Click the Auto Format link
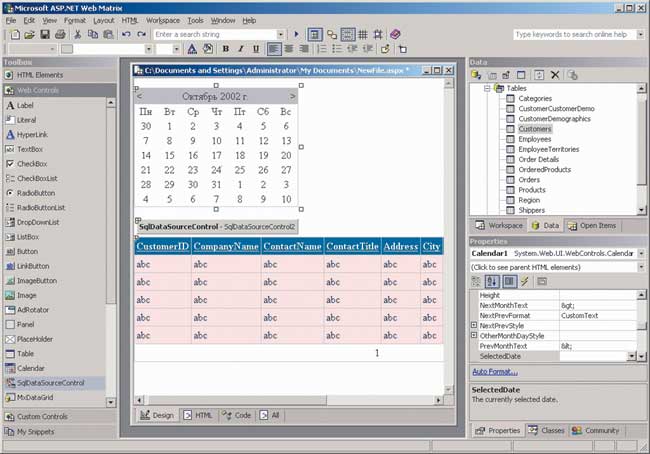The height and width of the screenshot is (454, 650). point(495,371)
